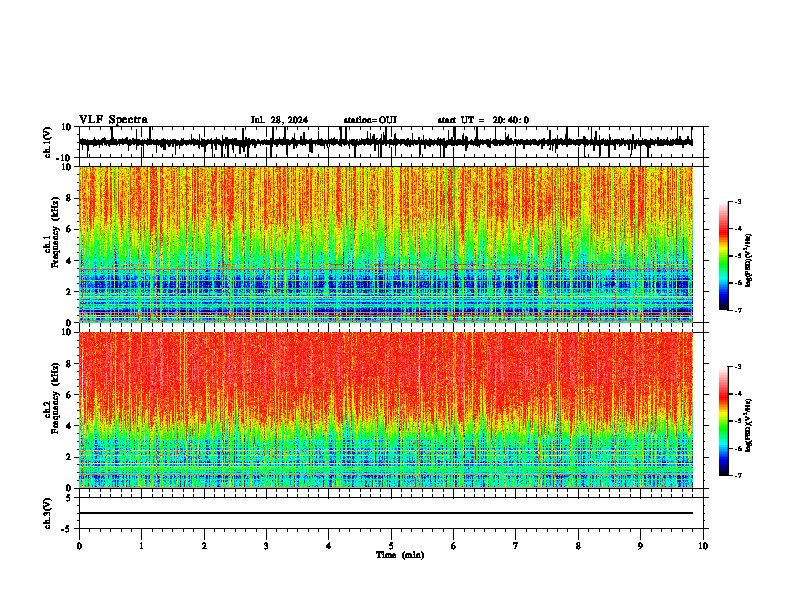Click the "1" tick on the time axis

tap(141, 546)
